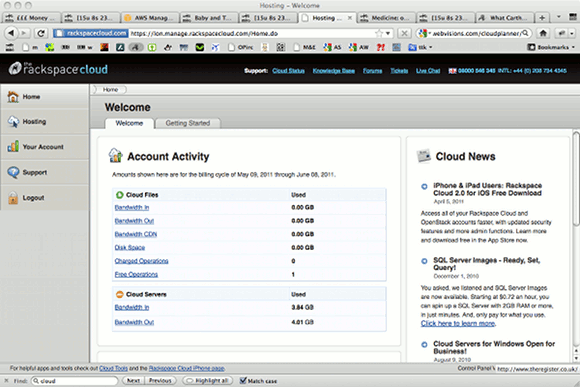Open Support question mark icon
This screenshot has width=580, height=387.
point(13,172)
